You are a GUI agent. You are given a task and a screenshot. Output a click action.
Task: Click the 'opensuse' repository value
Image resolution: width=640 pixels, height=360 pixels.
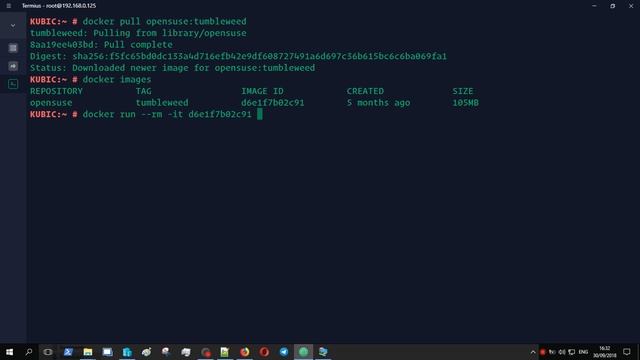51,103
